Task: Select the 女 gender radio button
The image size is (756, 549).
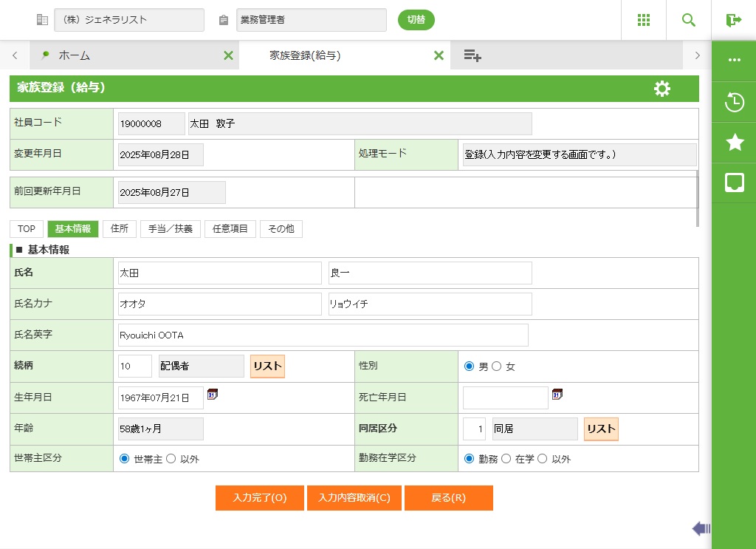Action: point(497,366)
